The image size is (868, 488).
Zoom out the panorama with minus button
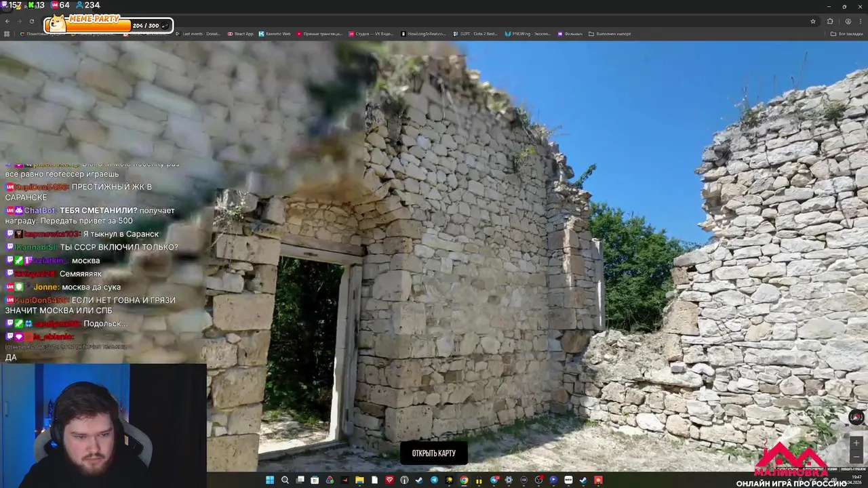(x=856, y=456)
